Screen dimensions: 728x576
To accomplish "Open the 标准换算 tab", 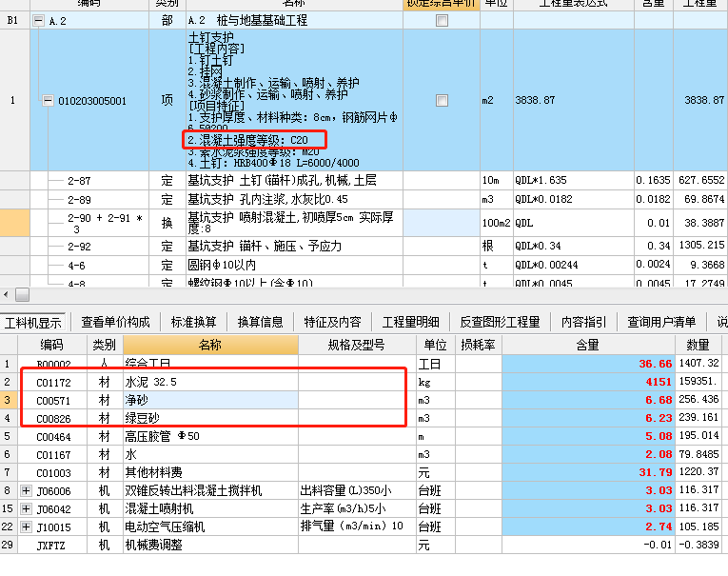I will [x=193, y=322].
